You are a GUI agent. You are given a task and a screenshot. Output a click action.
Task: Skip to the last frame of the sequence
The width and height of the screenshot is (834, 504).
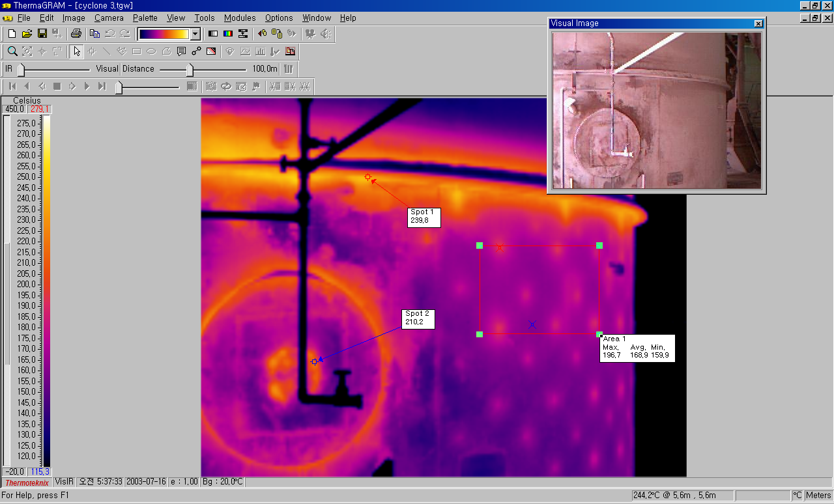click(x=102, y=86)
